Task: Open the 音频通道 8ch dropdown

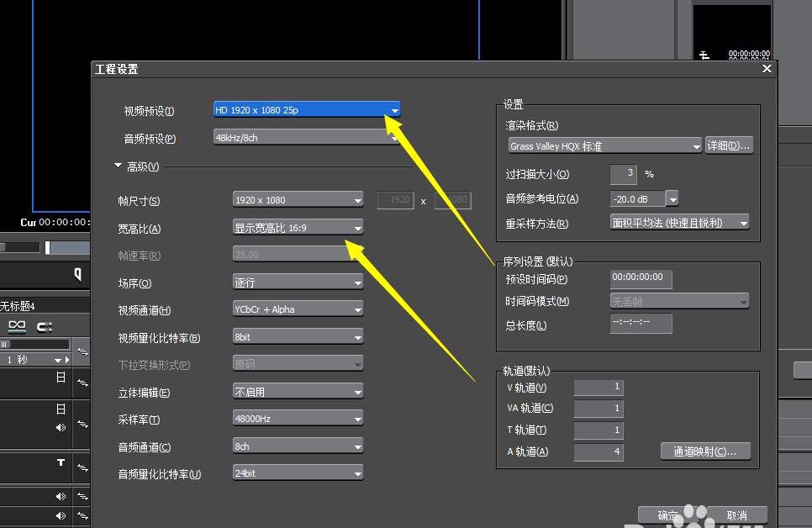Action: coord(298,446)
